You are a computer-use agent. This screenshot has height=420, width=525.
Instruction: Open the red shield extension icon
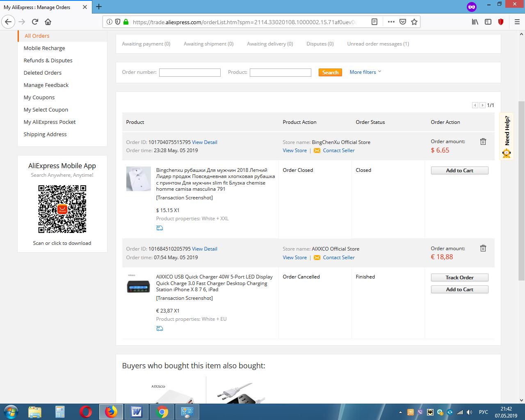click(501, 22)
